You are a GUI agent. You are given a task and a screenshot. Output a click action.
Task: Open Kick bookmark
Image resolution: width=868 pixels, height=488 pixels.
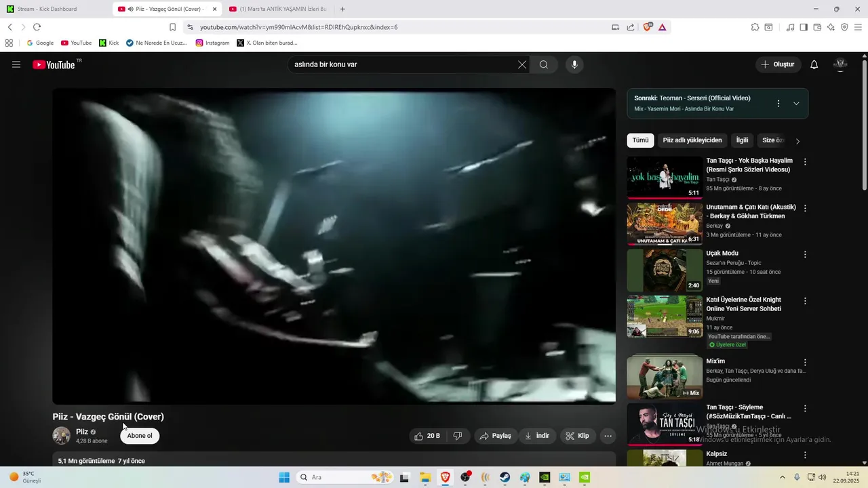pyautogui.click(x=108, y=43)
